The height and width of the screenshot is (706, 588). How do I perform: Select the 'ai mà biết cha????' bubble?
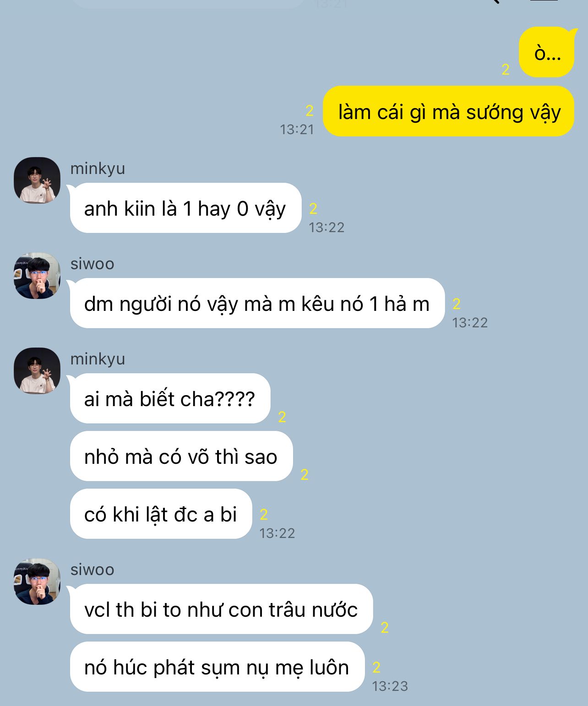(170, 398)
